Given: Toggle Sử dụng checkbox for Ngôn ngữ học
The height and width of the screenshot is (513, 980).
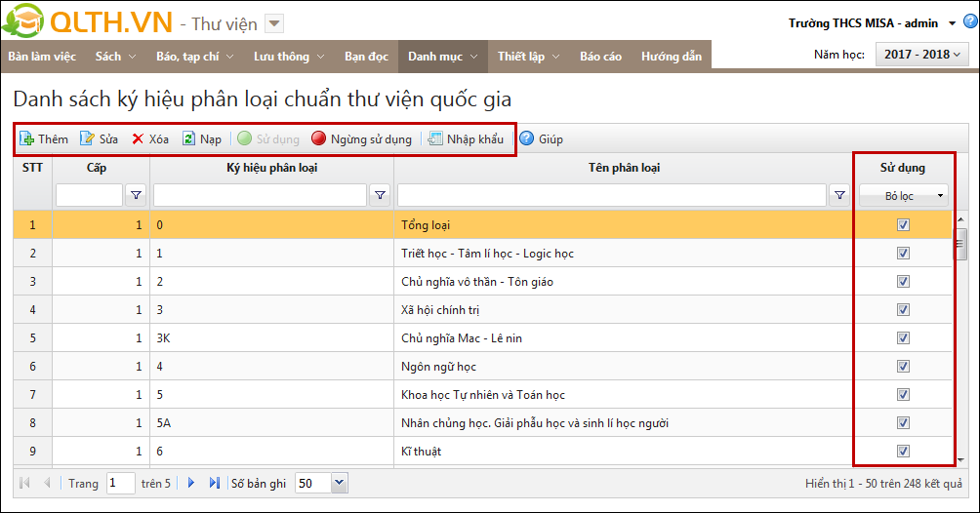Looking at the screenshot, I should point(903,366).
